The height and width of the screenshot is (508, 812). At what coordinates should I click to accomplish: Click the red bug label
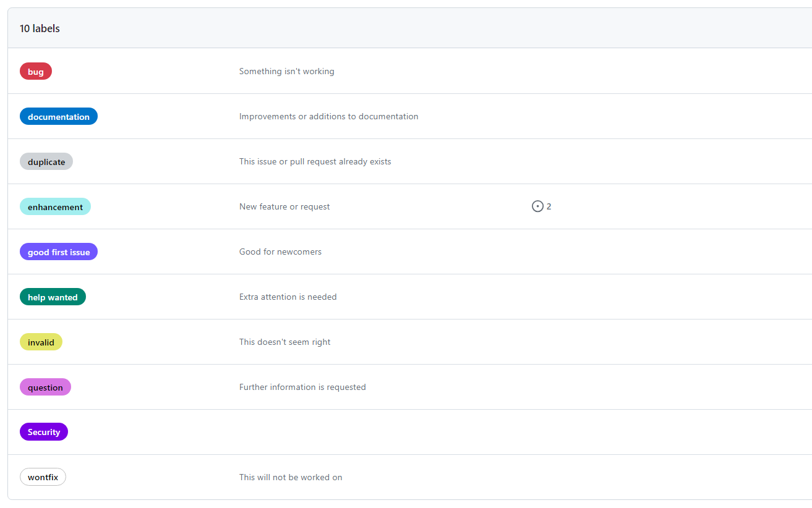[x=36, y=72]
